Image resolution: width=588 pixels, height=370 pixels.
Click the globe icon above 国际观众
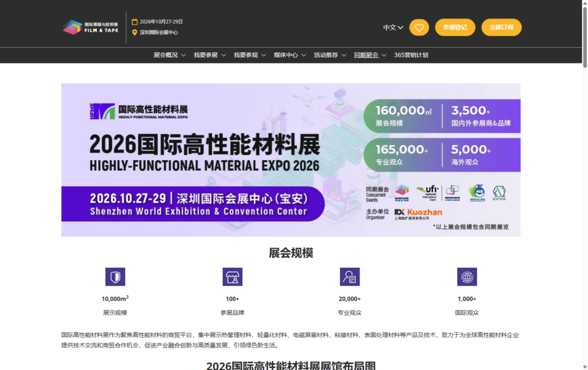point(467,276)
